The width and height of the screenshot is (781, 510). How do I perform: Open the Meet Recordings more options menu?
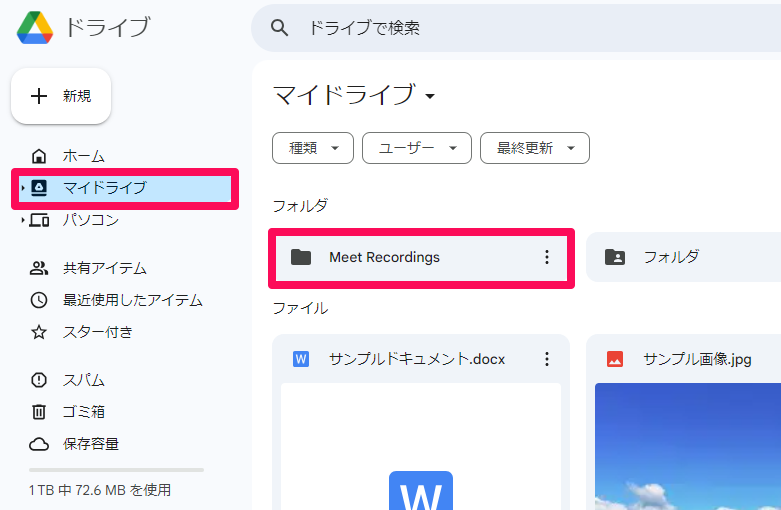547,257
